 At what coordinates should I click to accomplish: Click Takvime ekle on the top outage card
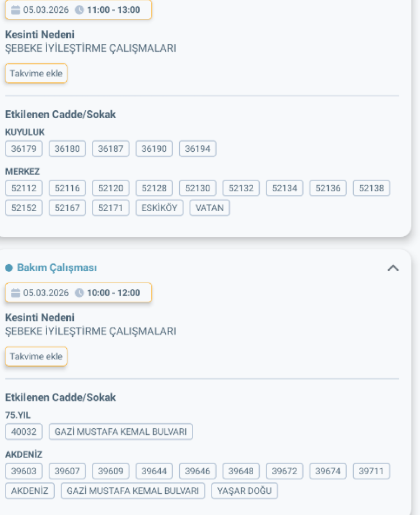[x=36, y=73]
